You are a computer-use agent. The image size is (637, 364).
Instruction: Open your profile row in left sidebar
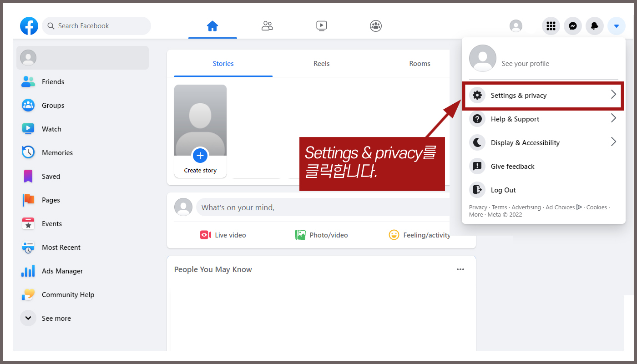coord(83,58)
